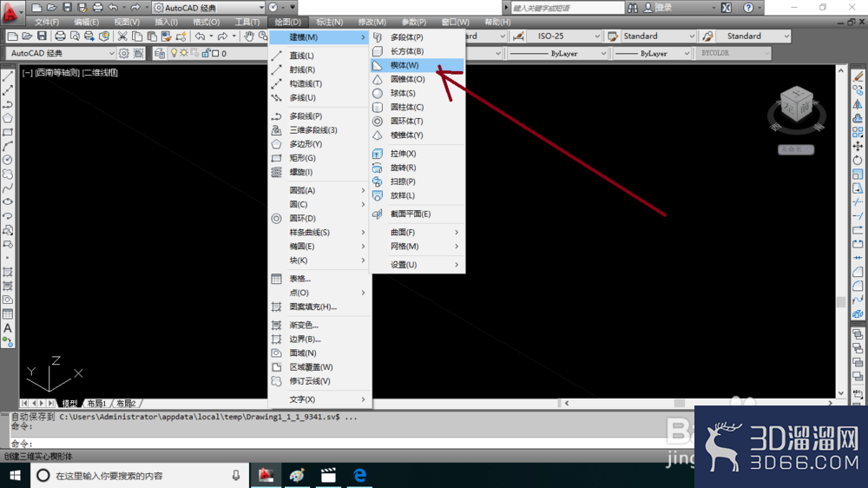Viewport: 868px width, 488px height.
Task: Pick Cylinder (圆柱体) menu entry
Action: click(x=417, y=107)
